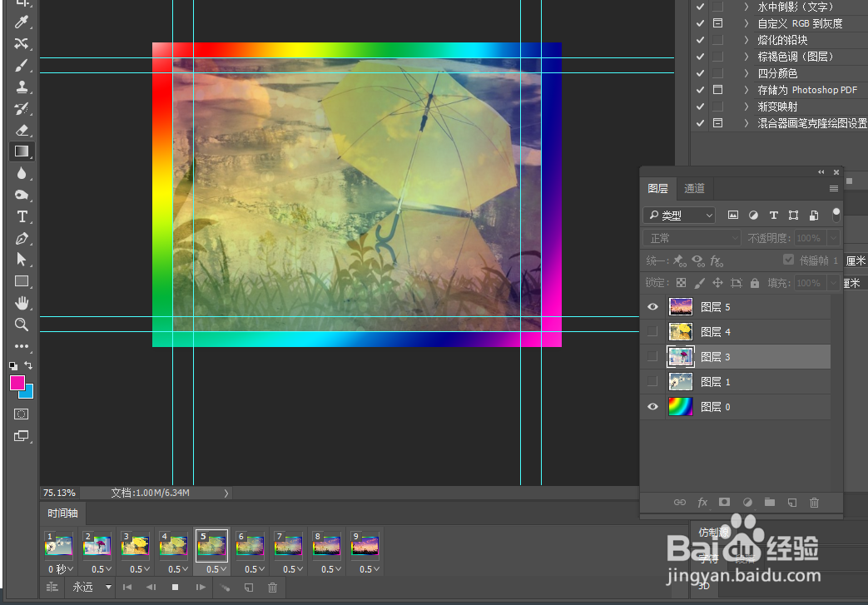Select the Zoom tool

(22, 325)
